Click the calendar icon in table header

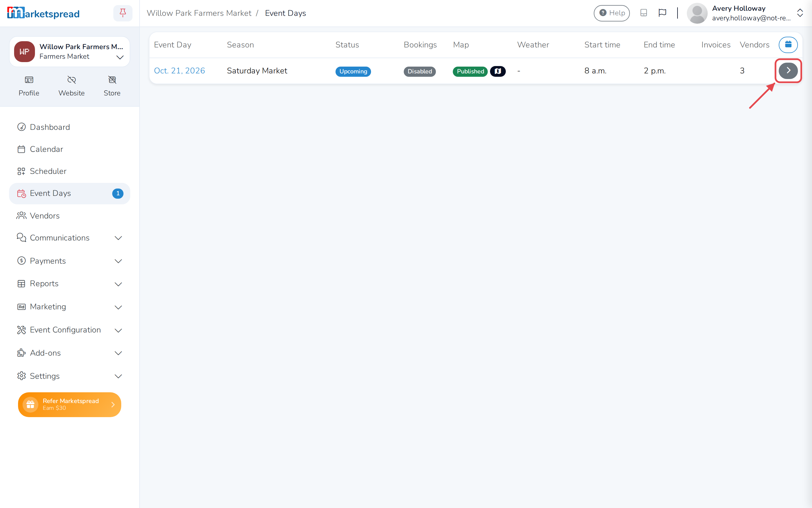(788, 45)
